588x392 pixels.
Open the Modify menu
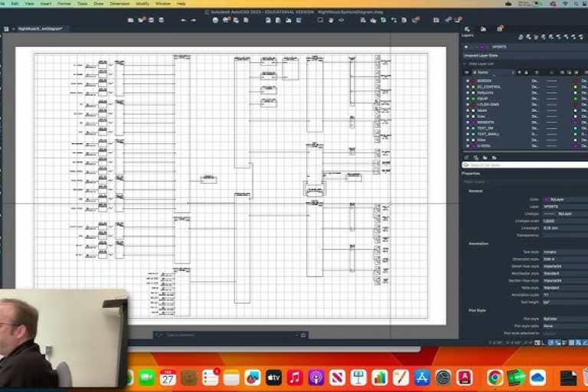coord(142,3)
